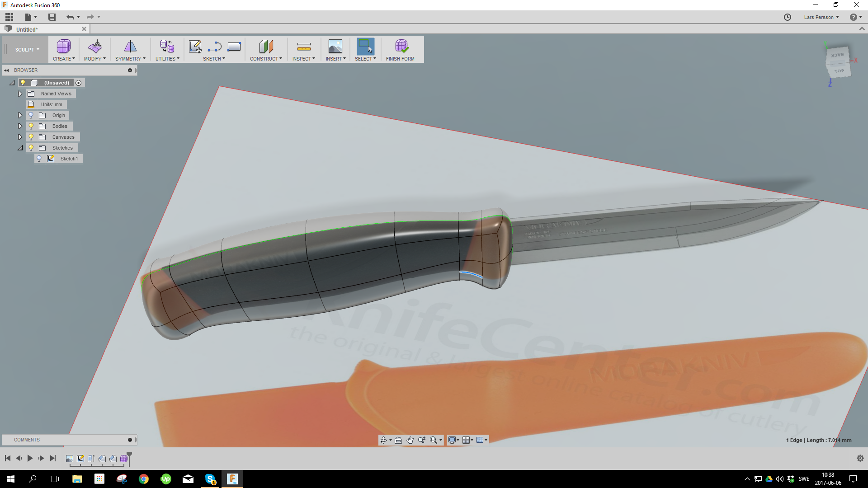Click the Symmetry pyramid icon
Screen dimensions: 868x488
130,47
